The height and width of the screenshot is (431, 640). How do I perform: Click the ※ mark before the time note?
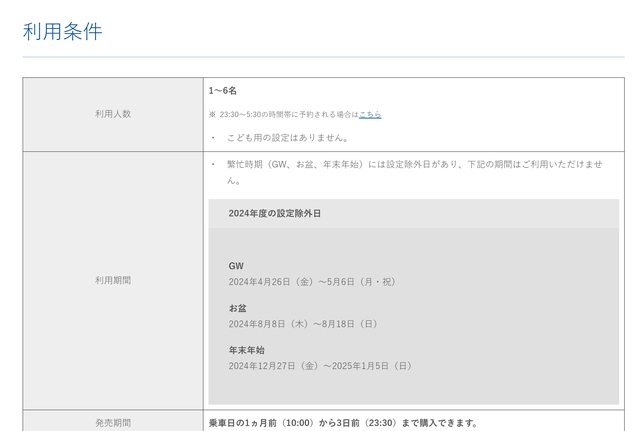pyautogui.click(x=212, y=115)
